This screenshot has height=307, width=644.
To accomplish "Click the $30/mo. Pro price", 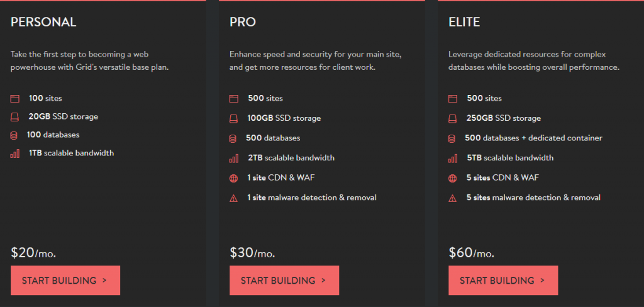I will point(252,253).
